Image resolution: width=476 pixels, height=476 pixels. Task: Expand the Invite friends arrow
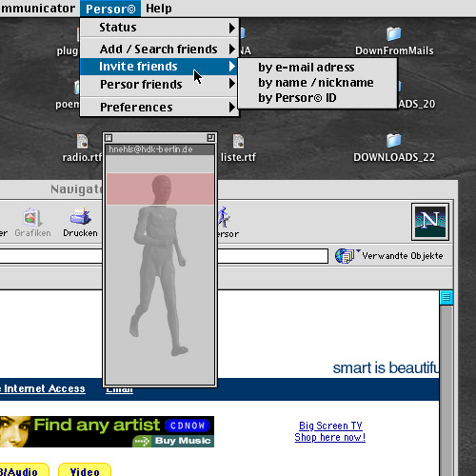232,67
